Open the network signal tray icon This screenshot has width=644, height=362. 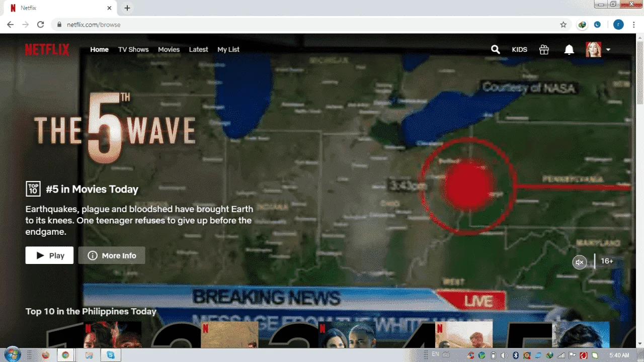pyautogui.click(x=561, y=355)
